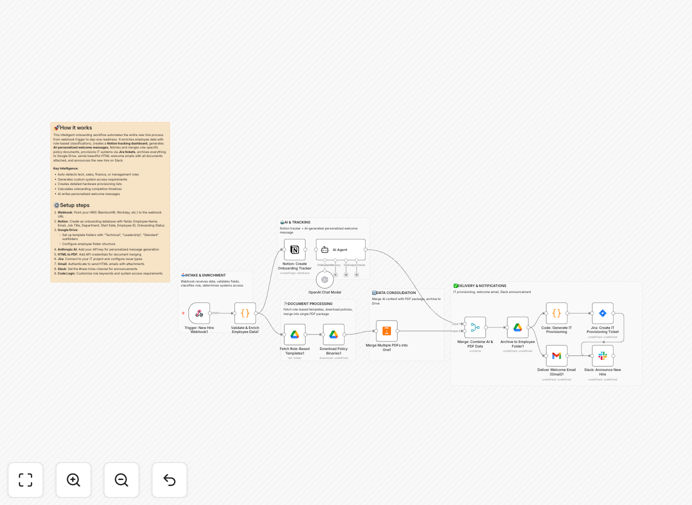Select the Download Policy Binaries Drive node
The image size is (692, 505).
[334, 335]
